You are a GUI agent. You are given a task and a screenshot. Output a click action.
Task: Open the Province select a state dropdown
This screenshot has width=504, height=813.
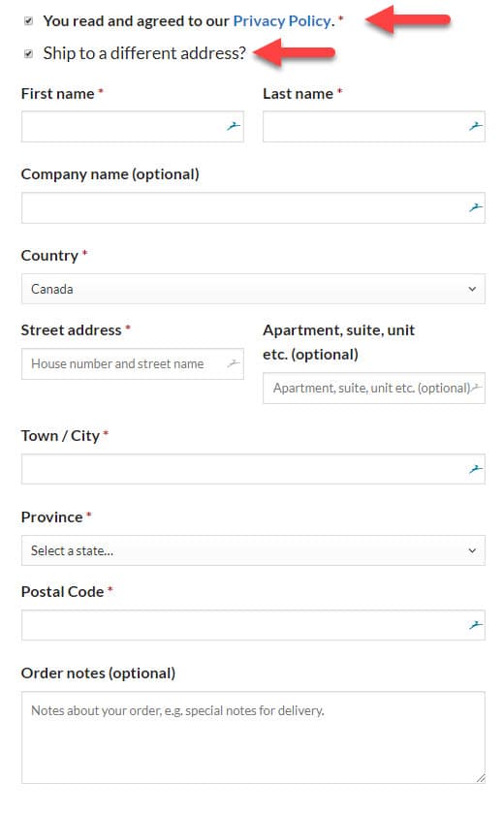253,550
